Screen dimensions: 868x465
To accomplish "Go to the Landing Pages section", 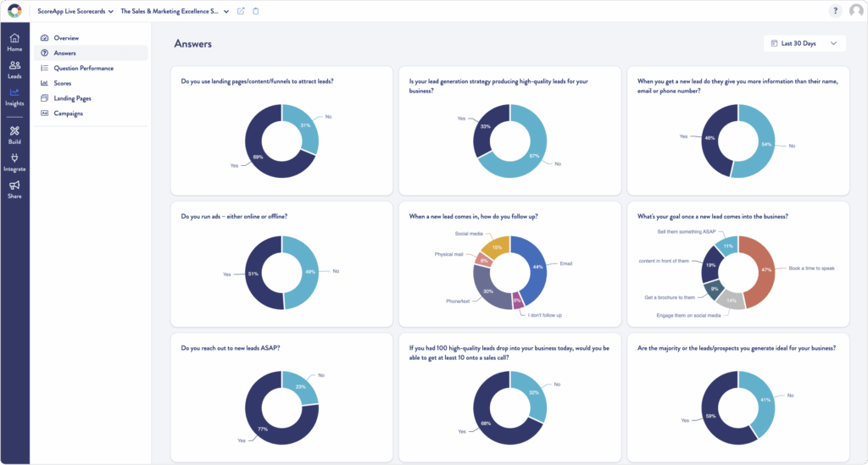I will (x=72, y=98).
